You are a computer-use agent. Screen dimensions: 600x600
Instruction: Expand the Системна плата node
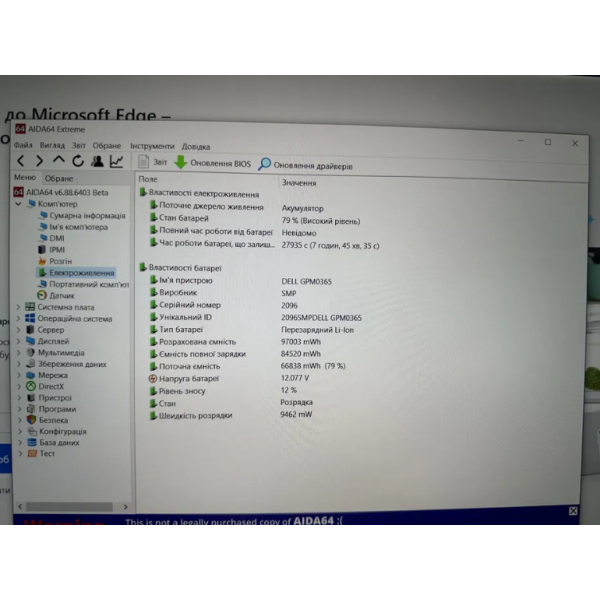tap(18, 307)
